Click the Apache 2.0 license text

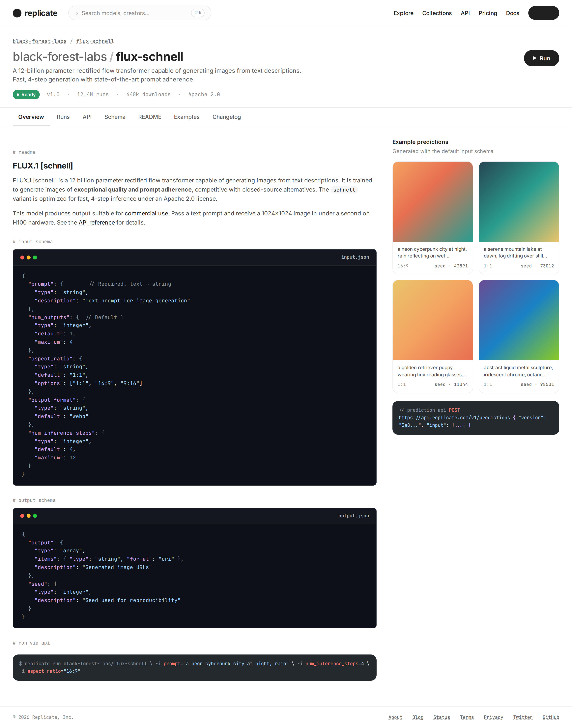pos(204,94)
